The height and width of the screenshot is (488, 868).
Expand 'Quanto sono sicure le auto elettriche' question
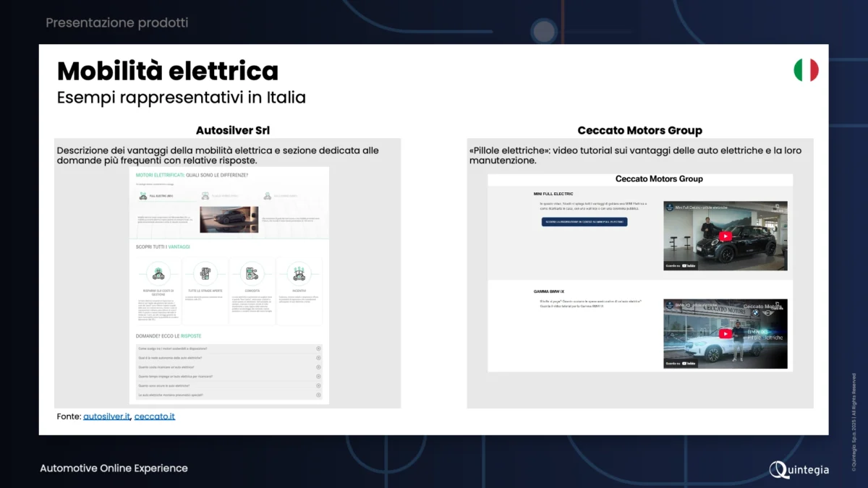pos(229,386)
